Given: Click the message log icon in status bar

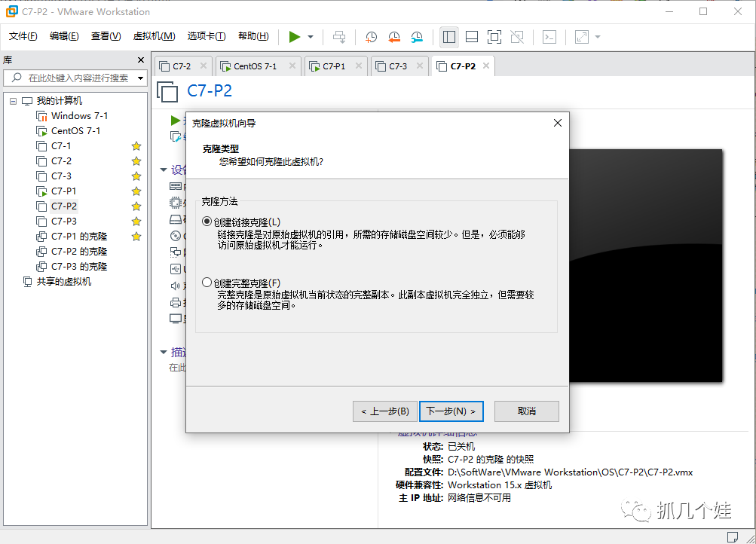Looking at the screenshot, I should pos(732,536).
